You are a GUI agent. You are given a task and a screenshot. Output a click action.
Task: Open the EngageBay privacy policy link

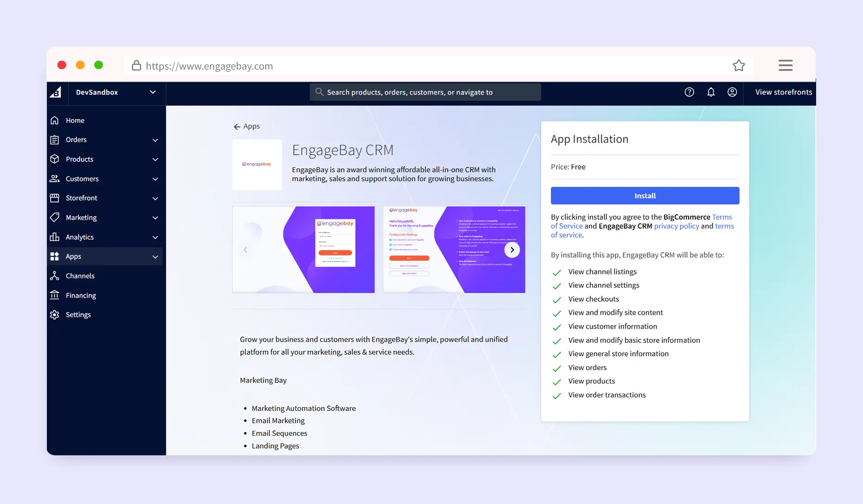(x=676, y=226)
